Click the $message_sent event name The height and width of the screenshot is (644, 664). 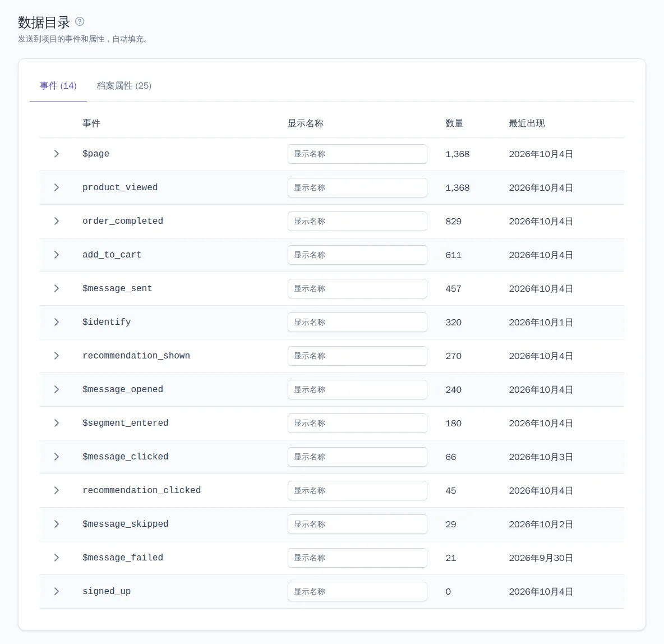click(x=117, y=288)
